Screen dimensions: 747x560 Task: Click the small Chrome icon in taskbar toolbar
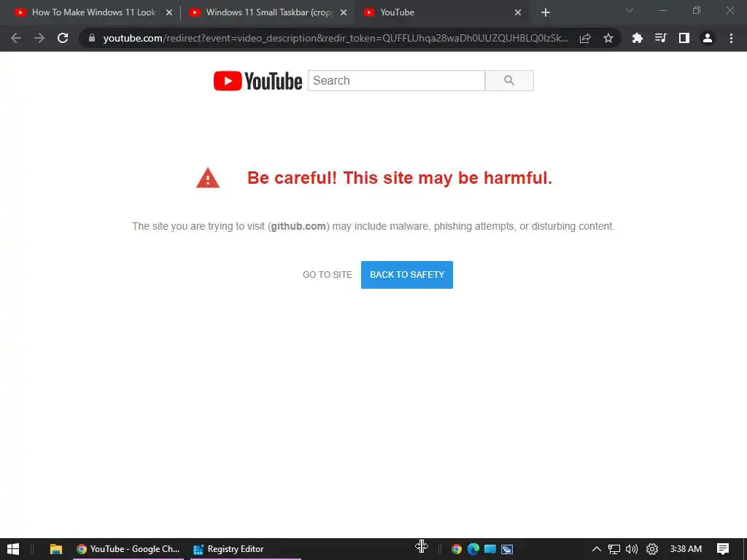(457, 549)
